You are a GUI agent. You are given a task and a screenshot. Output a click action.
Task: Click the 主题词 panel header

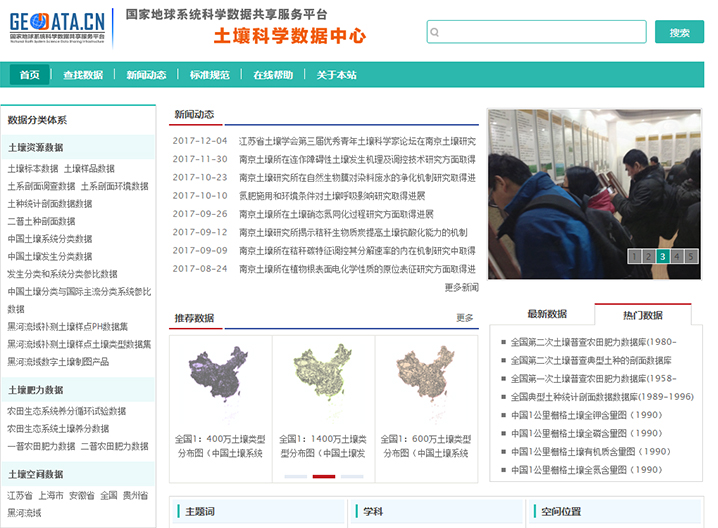258,511
